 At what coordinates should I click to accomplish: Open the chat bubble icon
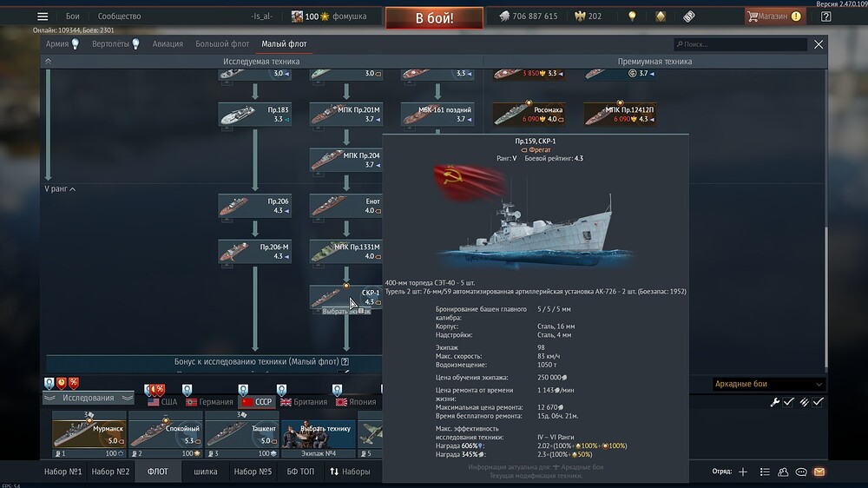click(801, 472)
